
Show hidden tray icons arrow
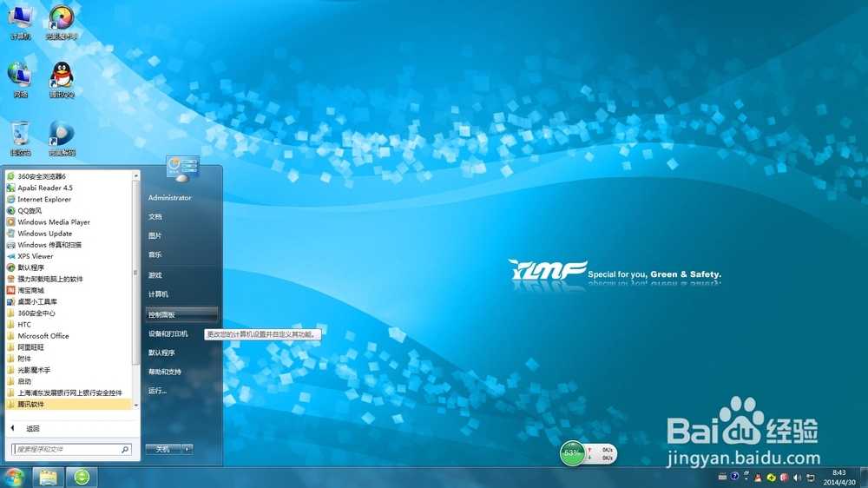tap(746, 479)
